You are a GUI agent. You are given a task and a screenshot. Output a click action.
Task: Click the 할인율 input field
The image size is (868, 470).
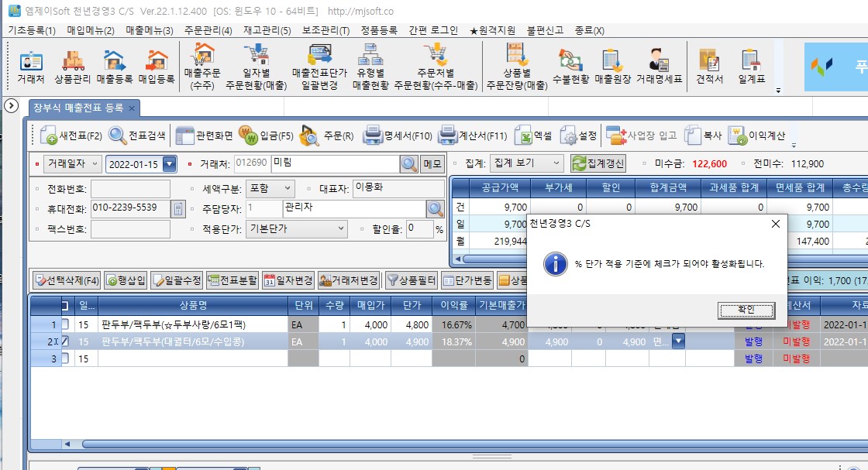click(419, 228)
